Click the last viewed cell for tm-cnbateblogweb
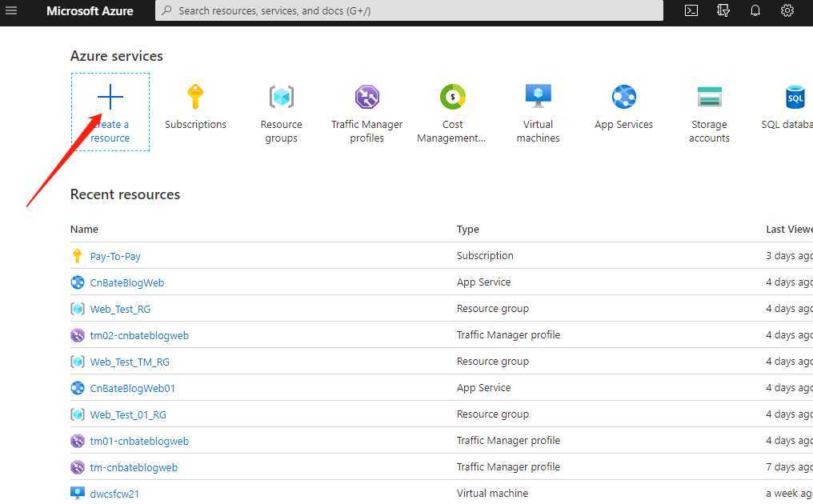Image resolution: width=813 pixels, height=504 pixels. click(789, 466)
